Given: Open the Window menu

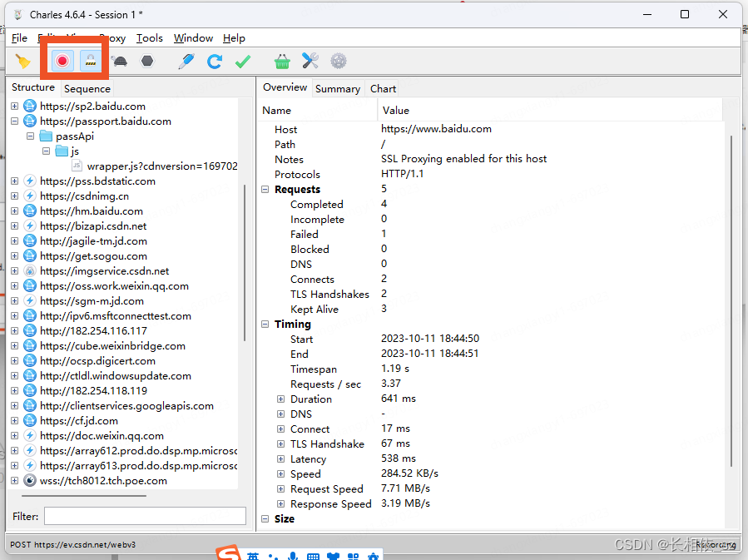Looking at the screenshot, I should [193, 38].
